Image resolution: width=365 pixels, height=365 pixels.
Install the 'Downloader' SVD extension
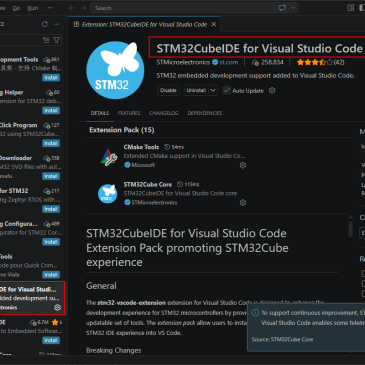pyautogui.click(x=51, y=176)
